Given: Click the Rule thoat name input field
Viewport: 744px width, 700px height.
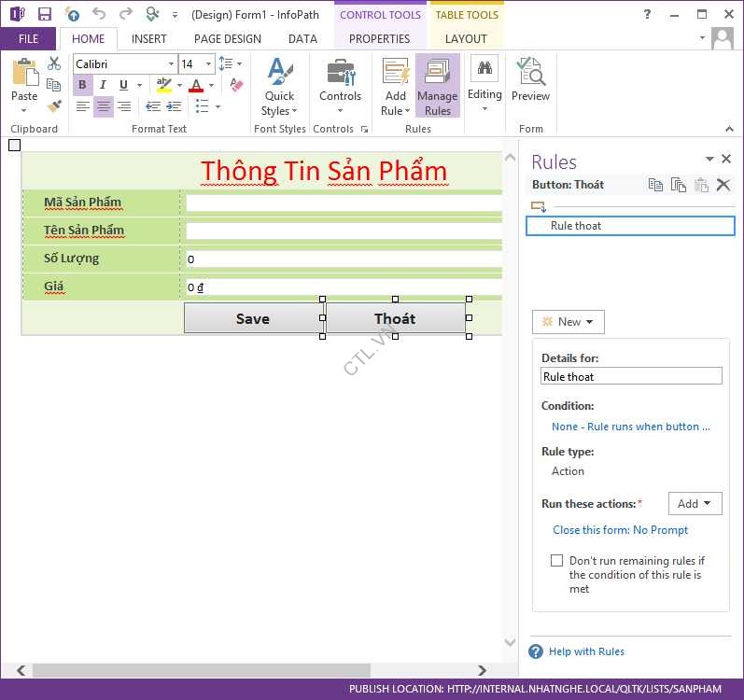Looking at the screenshot, I should pyautogui.click(x=631, y=376).
